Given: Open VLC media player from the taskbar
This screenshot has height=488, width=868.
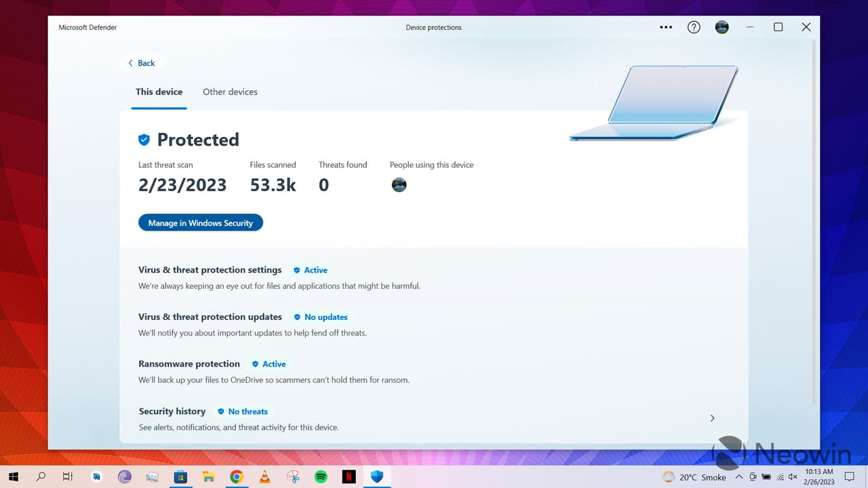Looking at the screenshot, I should (264, 476).
